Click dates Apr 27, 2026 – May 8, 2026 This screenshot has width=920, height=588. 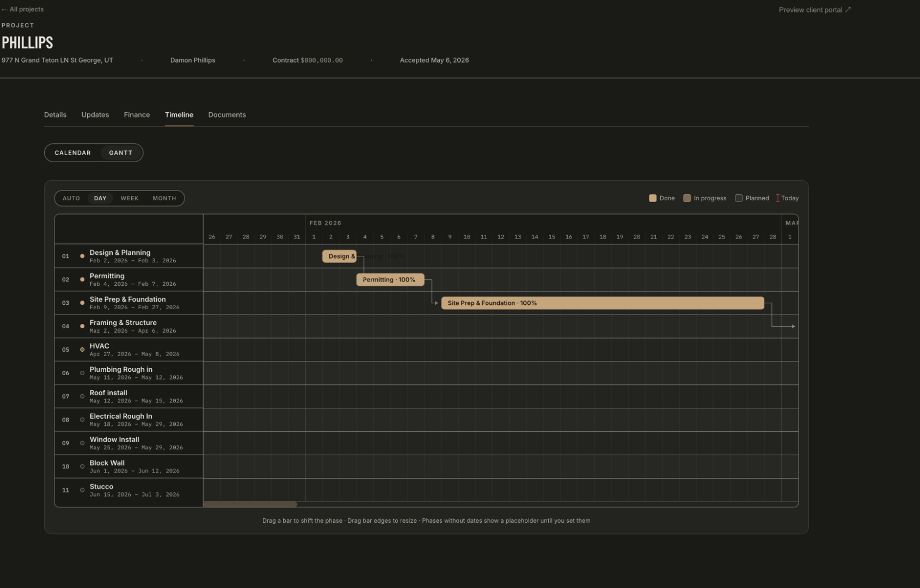click(x=134, y=354)
